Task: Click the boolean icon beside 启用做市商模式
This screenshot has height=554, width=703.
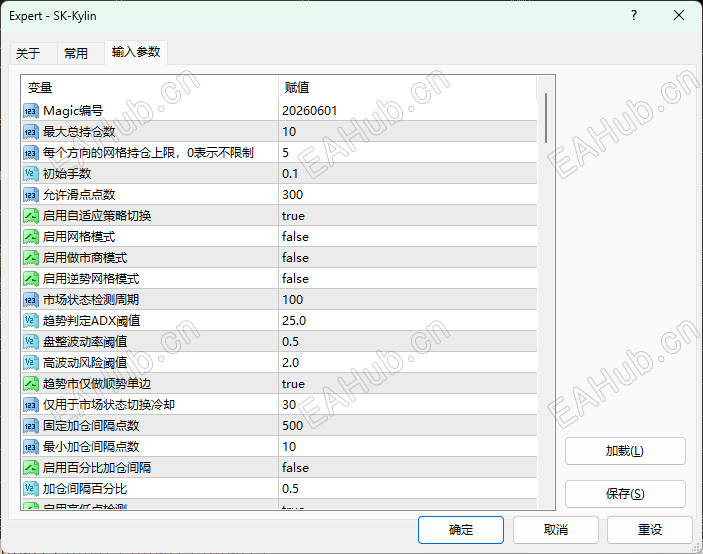Action: 30,258
